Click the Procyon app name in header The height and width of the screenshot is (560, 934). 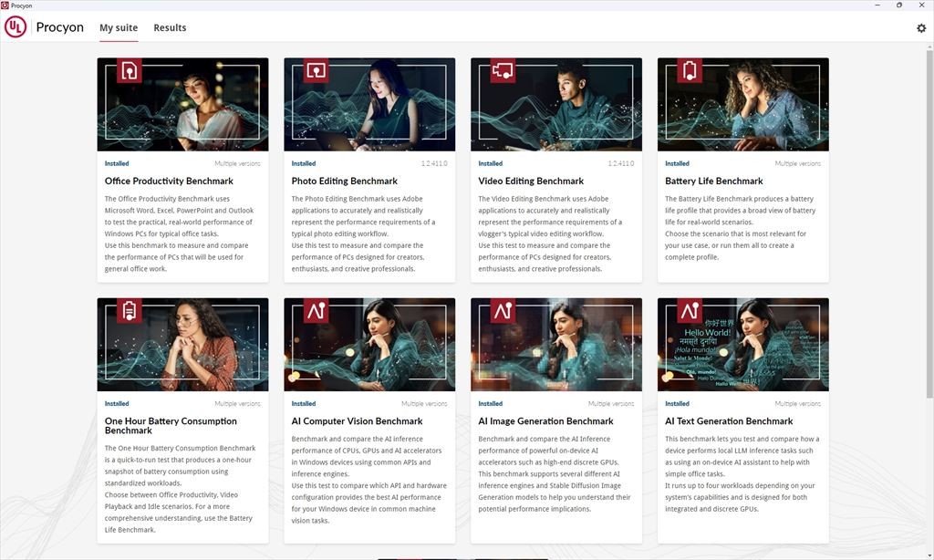(x=59, y=27)
